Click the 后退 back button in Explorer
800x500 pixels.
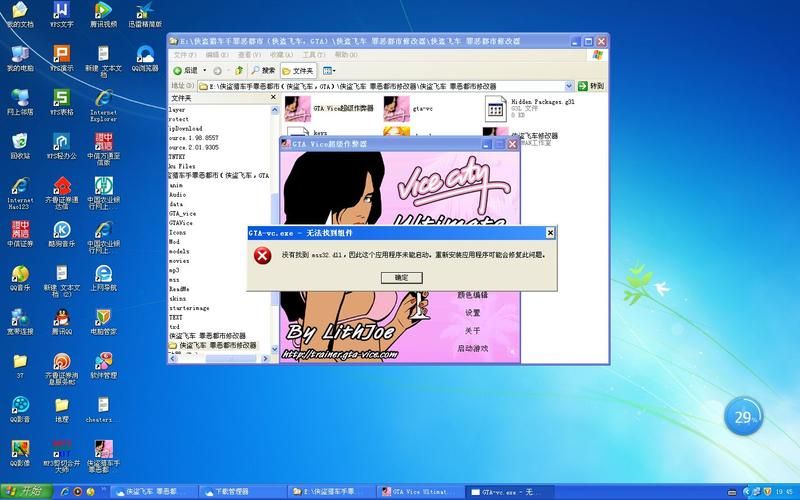(x=186, y=70)
